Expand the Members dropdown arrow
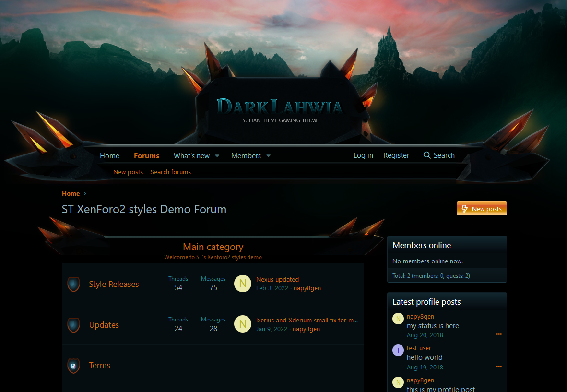Image resolution: width=567 pixels, height=392 pixels. (269, 156)
